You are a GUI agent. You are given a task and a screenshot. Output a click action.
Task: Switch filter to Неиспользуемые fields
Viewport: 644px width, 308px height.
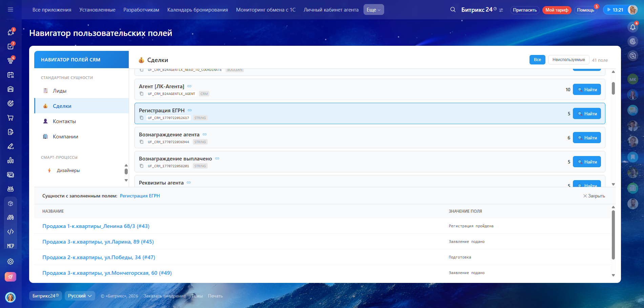(x=568, y=60)
